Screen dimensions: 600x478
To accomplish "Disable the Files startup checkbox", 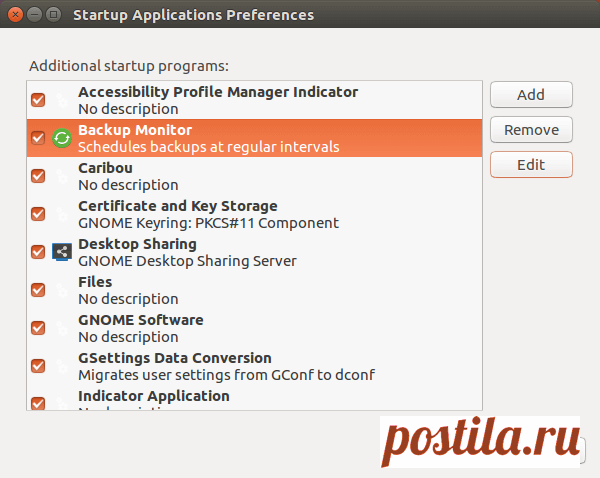I will tap(38, 290).
